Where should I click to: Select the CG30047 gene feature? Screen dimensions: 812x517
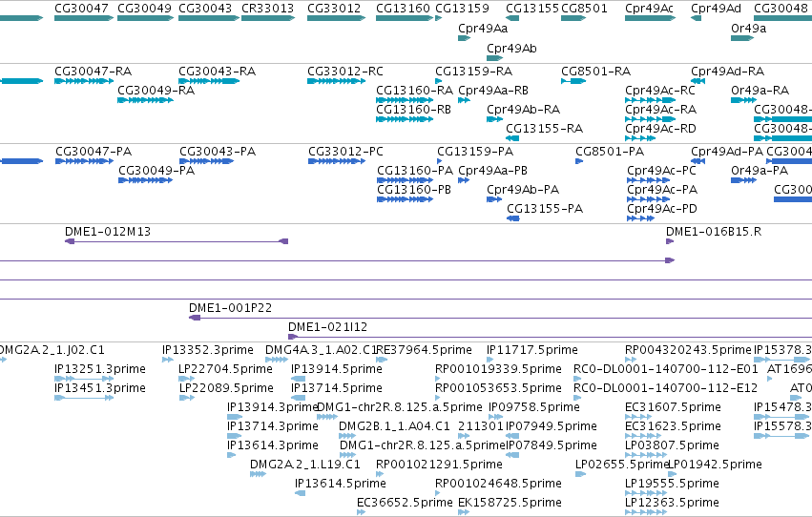tap(84, 18)
